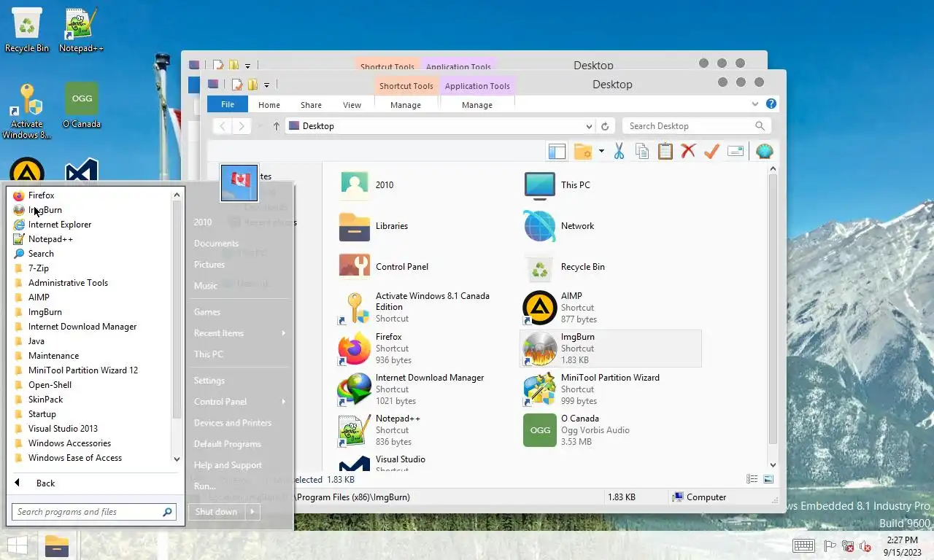Click the folder options toolbar icon
The height and width of the screenshot is (560, 934).
pyautogui.click(x=582, y=151)
